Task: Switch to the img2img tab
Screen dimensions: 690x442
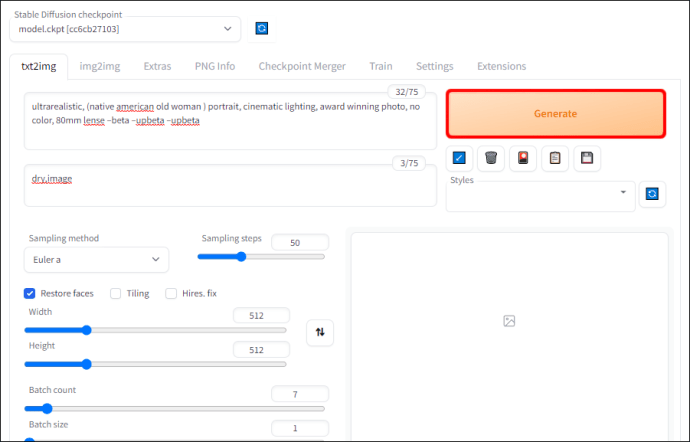Action: [100, 66]
